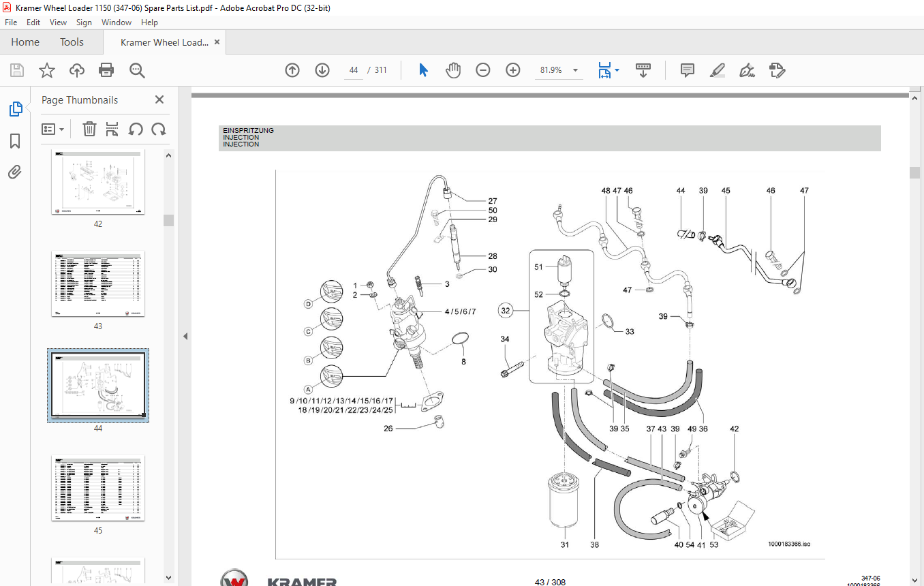The height and width of the screenshot is (586, 924).
Task: Open Page Thumbnails sidebar icon
Action: (15, 108)
